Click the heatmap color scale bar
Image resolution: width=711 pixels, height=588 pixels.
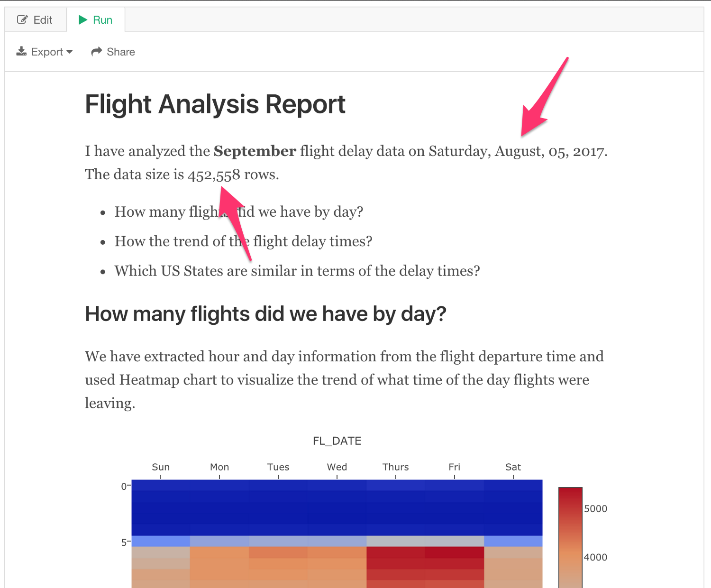click(x=570, y=536)
